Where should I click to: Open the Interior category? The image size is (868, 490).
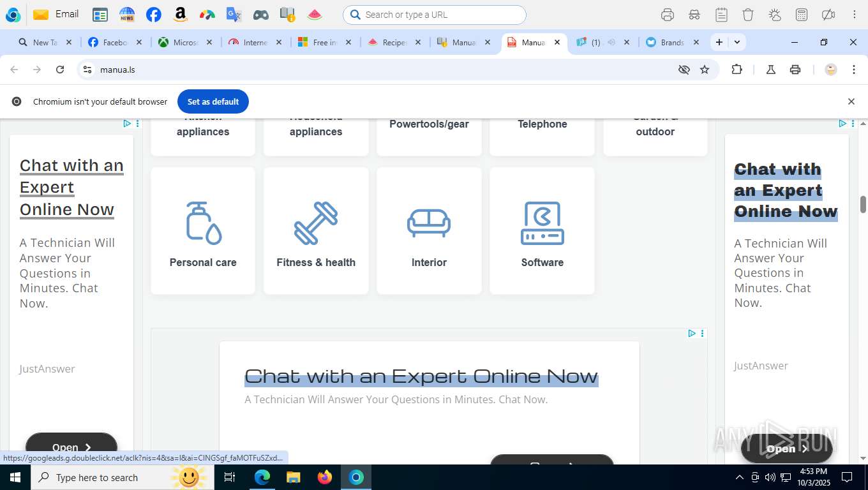point(429,231)
